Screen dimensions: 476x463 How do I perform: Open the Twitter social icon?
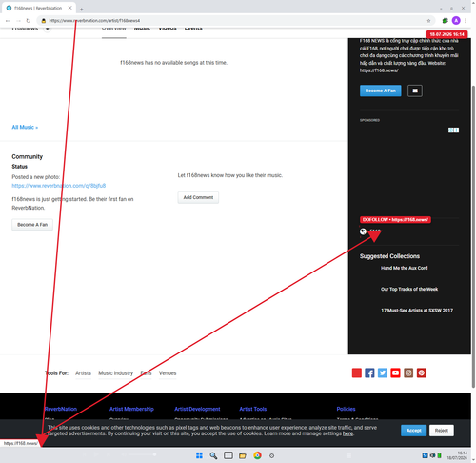pos(383,372)
